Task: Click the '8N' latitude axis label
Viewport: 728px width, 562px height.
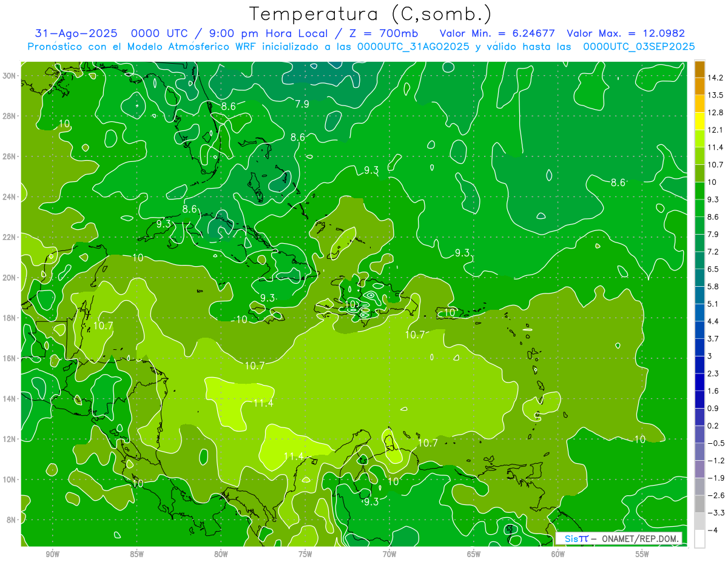Action: (12, 520)
